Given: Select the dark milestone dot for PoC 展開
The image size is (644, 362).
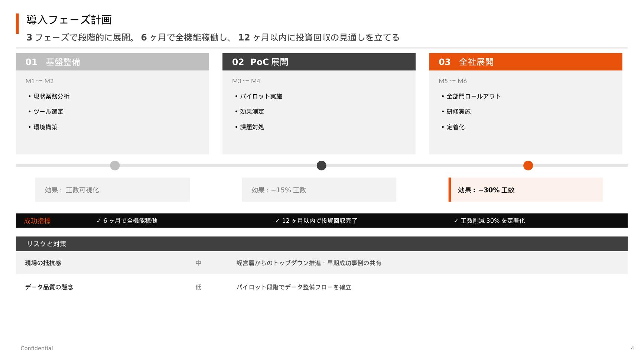Looking at the screenshot, I should (321, 166).
